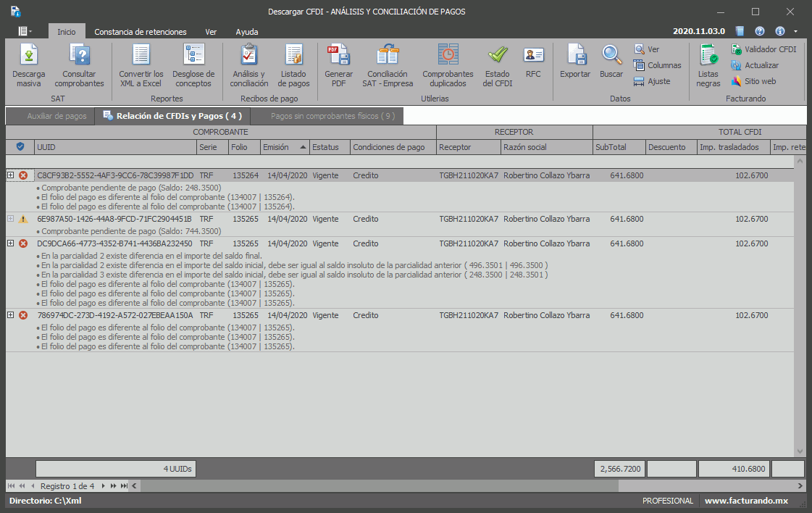Expand row for UUID C8CF93B2
This screenshot has height=513, width=812.
click(10, 175)
